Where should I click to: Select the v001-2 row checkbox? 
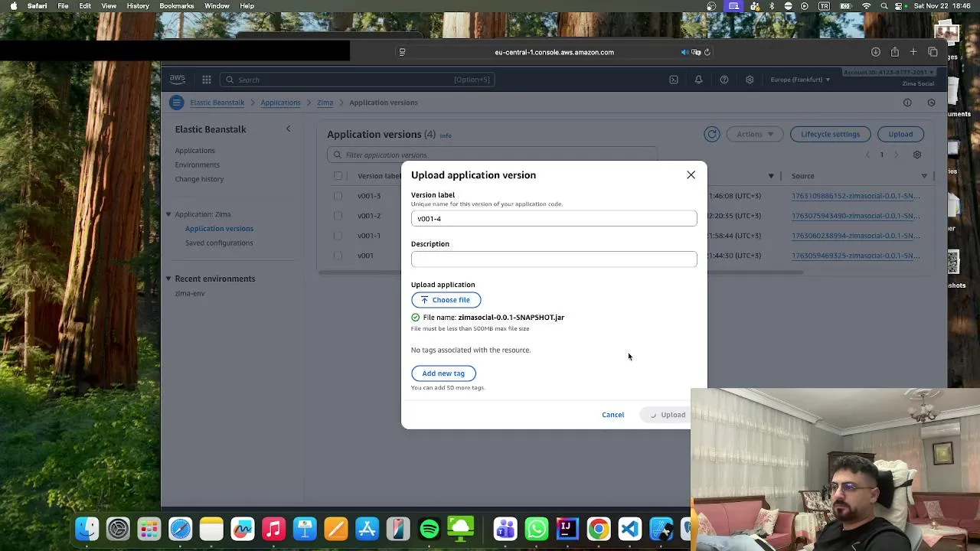[338, 216]
